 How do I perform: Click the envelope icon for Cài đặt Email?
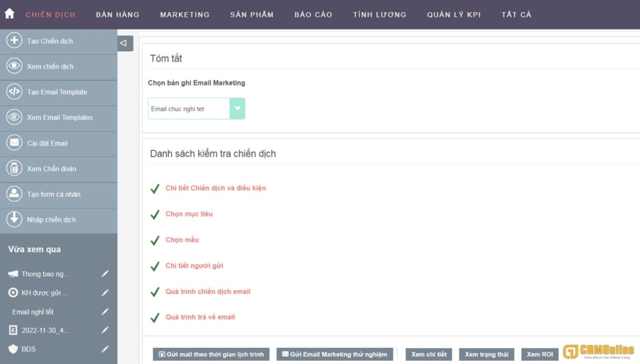pyautogui.click(x=14, y=143)
